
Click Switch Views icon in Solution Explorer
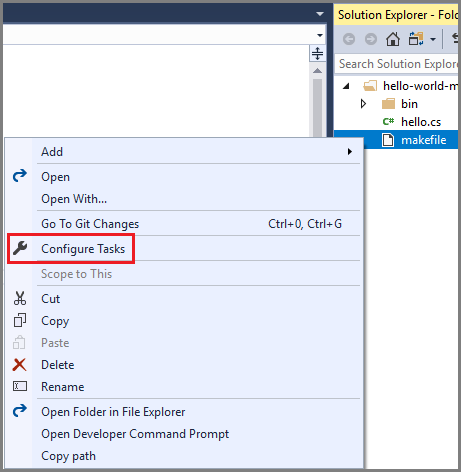tap(416, 39)
